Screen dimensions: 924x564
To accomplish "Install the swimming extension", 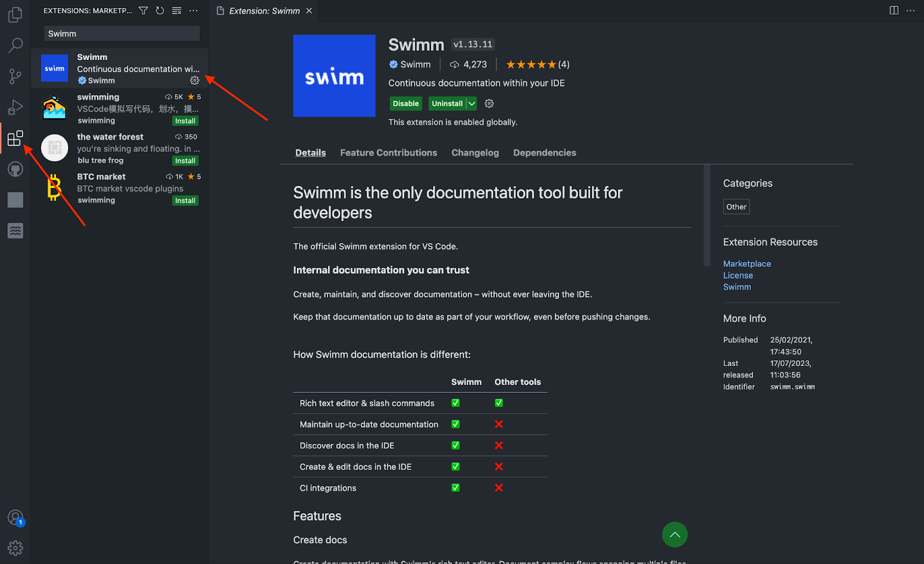I will coord(185,121).
